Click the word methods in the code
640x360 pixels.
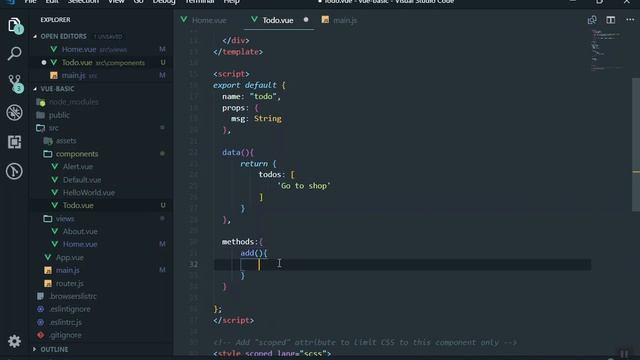[238, 242]
